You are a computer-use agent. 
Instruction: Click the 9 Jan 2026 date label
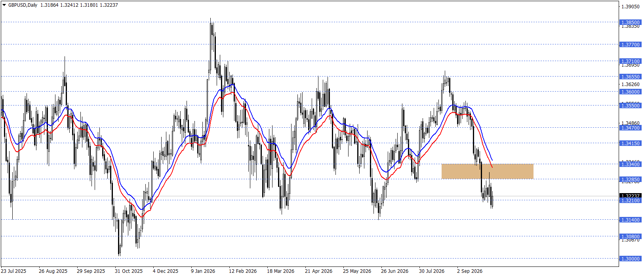[203, 271]
